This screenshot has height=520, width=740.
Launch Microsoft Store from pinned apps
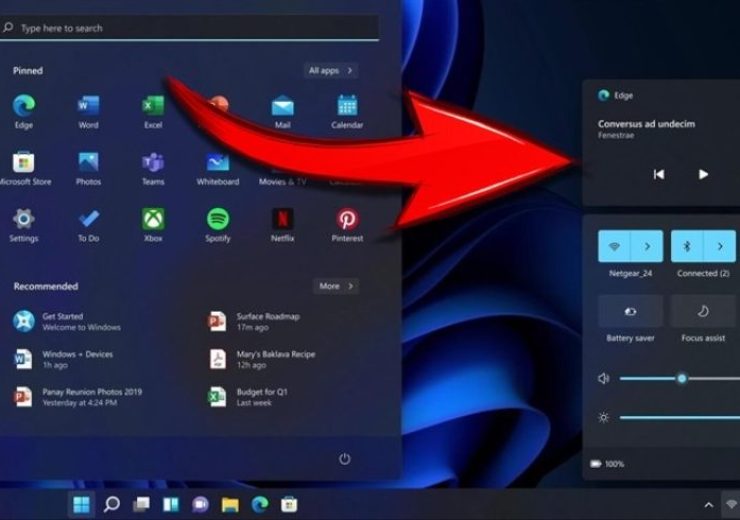click(24, 168)
